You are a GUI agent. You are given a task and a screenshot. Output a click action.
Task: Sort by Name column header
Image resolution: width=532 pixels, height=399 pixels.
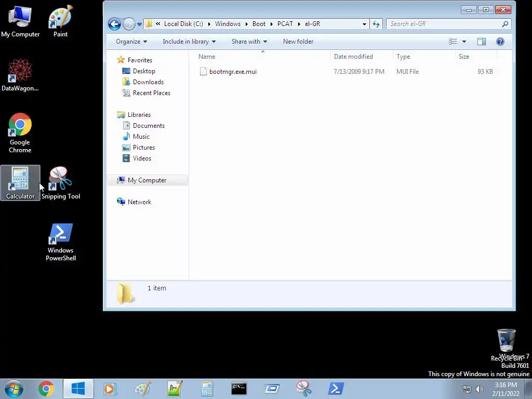coord(262,56)
